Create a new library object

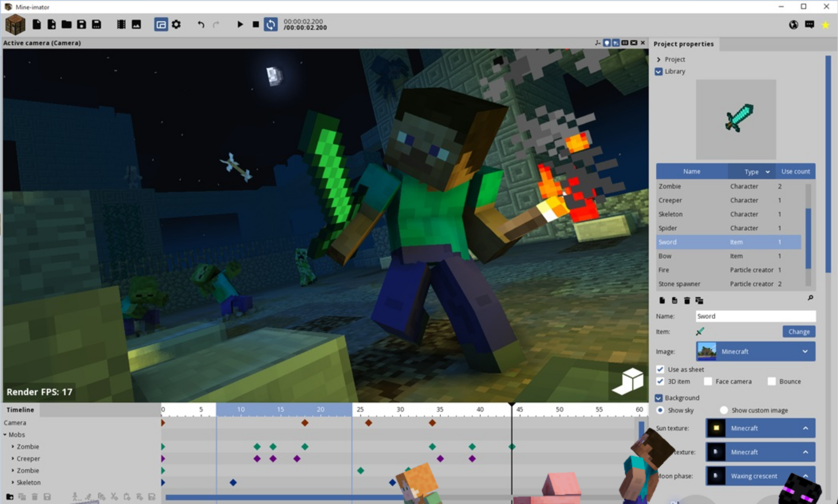point(662,300)
